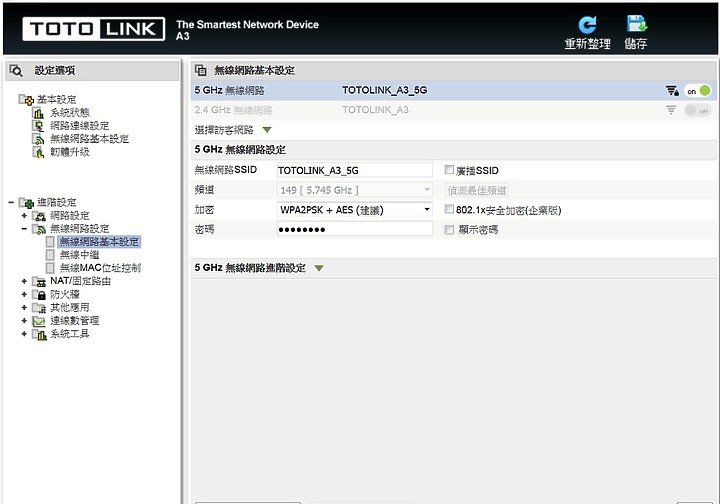Click the page icon beside 無線中繼

50,255
